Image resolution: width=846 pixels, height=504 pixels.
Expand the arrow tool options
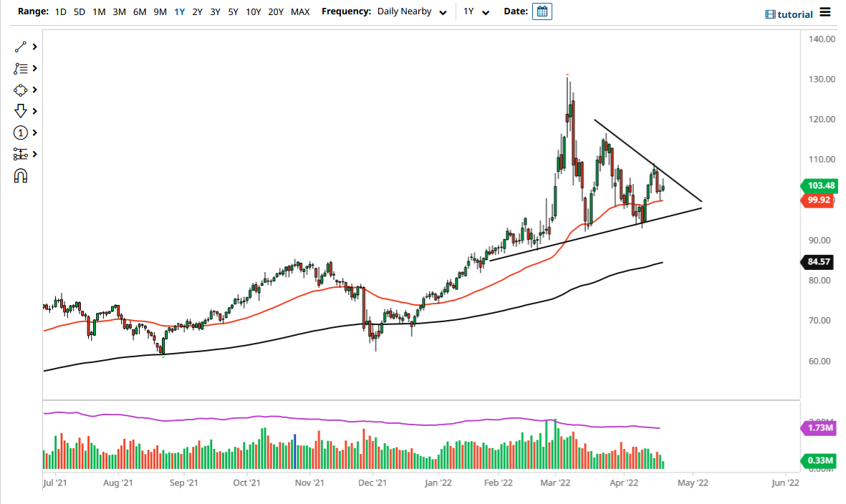point(34,111)
